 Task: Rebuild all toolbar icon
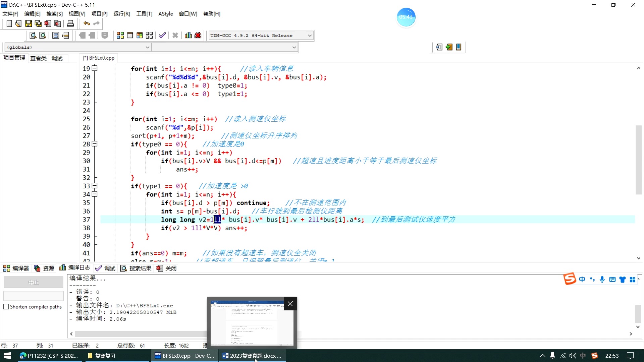click(149, 35)
